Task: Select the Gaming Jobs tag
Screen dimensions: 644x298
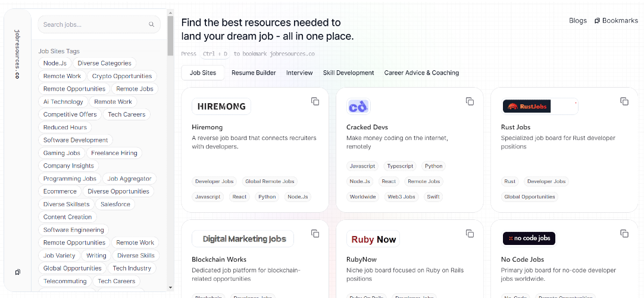Action: (x=62, y=153)
